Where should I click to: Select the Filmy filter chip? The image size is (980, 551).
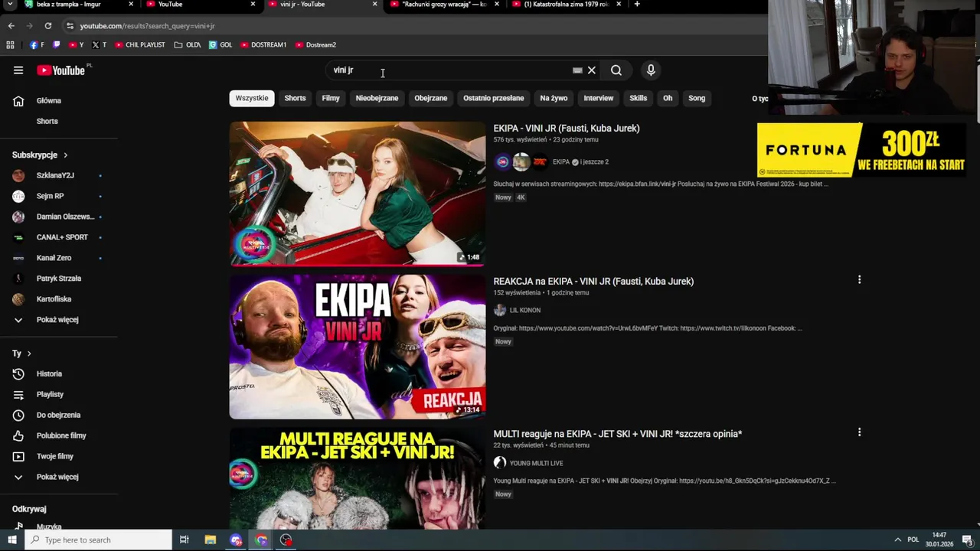tap(331, 98)
